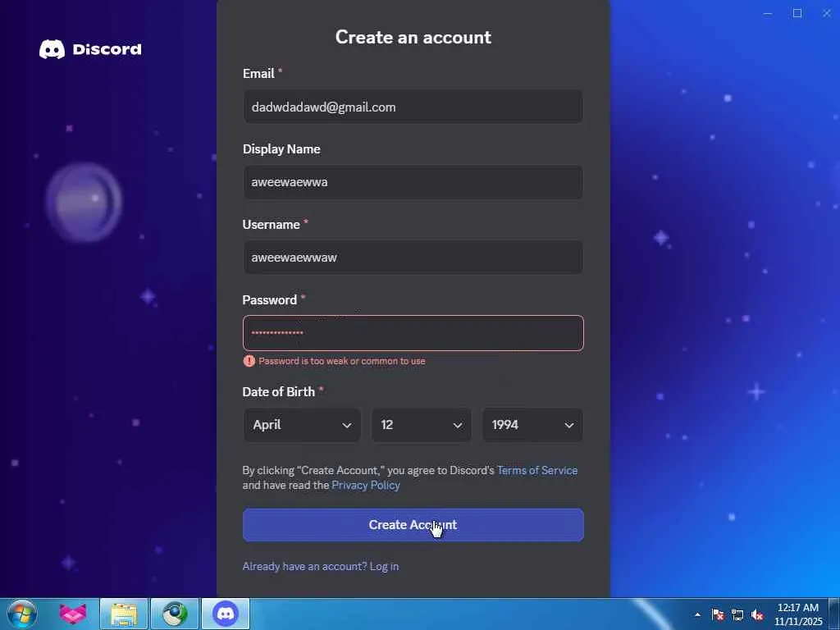Open the pink fox app in taskbar
The height and width of the screenshot is (630, 840).
73,614
